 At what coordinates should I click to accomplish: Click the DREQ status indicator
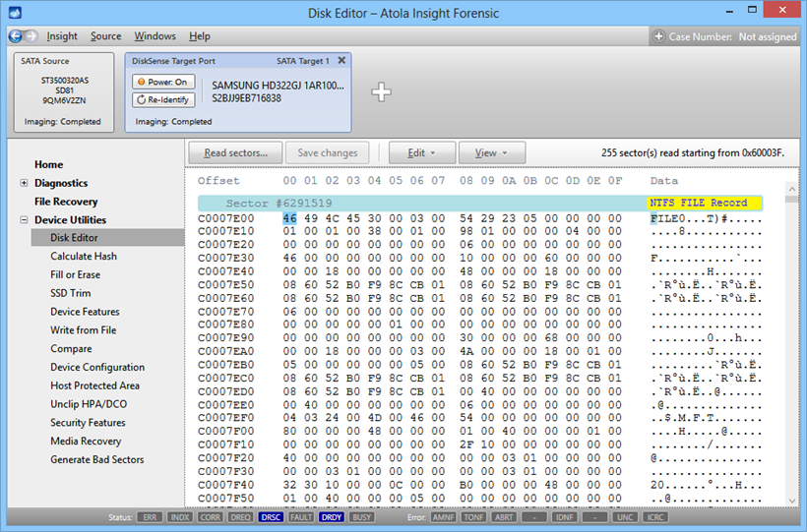click(240, 517)
